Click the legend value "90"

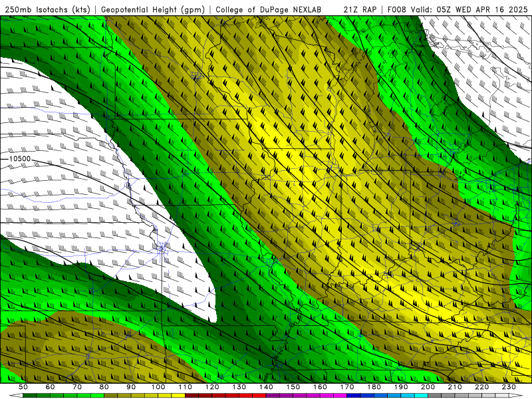click(x=131, y=387)
